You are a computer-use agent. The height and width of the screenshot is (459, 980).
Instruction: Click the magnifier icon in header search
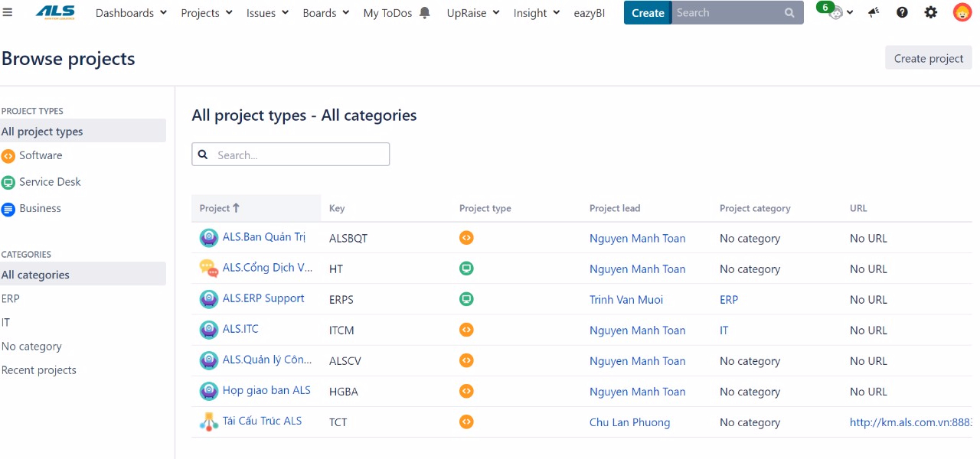tap(789, 13)
